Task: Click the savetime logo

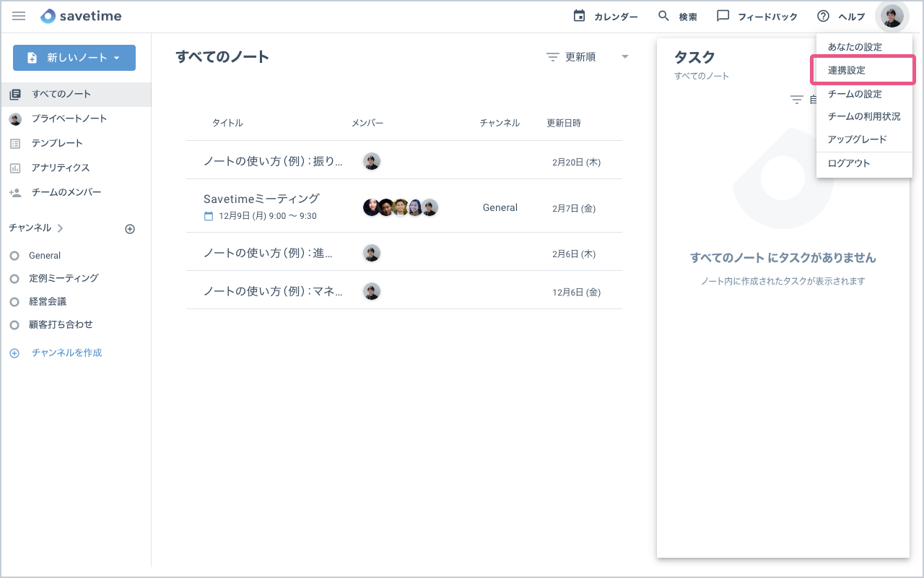Action: click(x=81, y=16)
